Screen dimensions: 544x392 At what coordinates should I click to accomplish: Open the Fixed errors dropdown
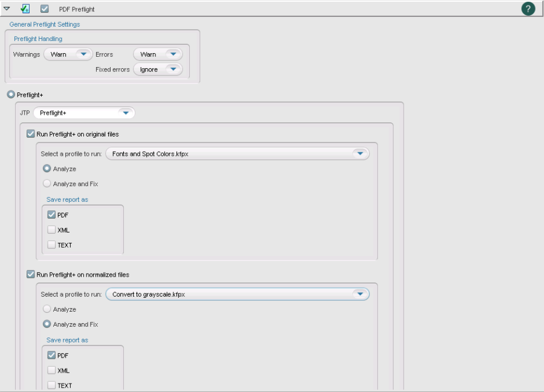pyautogui.click(x=158, y=69)
